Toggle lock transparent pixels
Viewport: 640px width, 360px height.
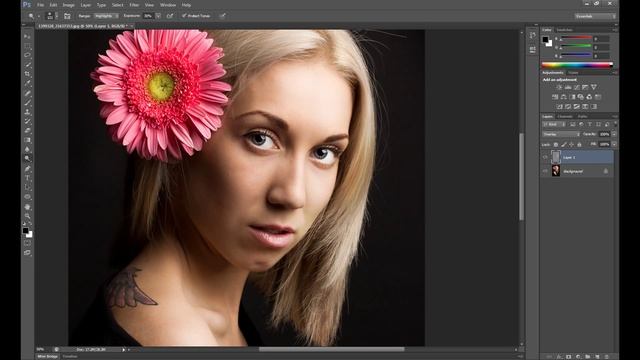(x=556, y=144)
